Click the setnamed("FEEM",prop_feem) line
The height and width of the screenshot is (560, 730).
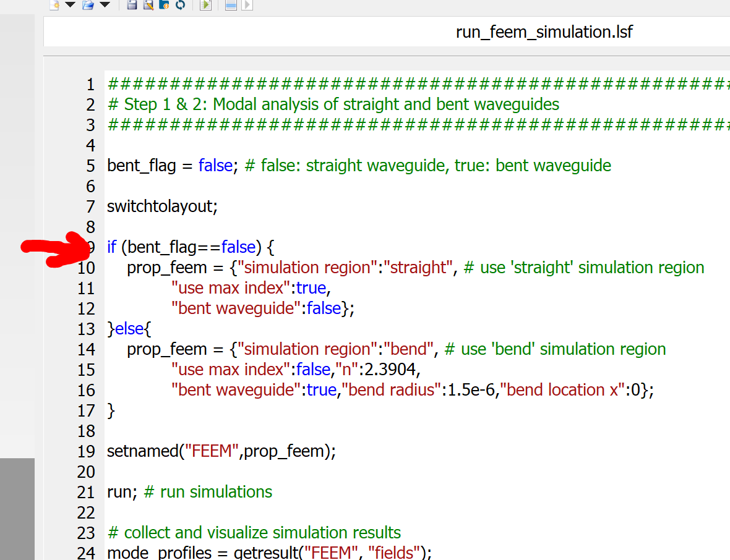click(221, 451)
